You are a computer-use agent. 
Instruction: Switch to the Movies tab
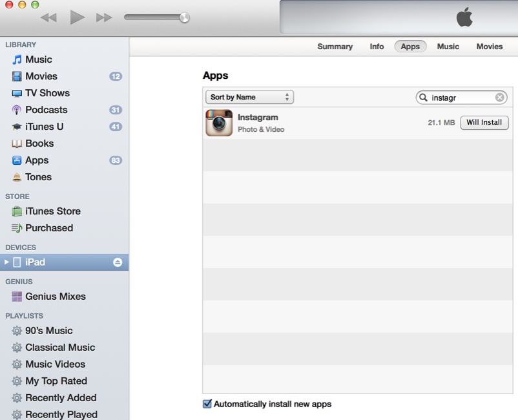[x=489, y=47]
